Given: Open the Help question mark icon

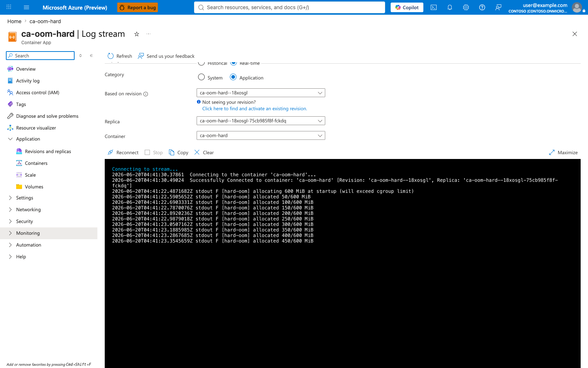Looking at the screenshot, I should click(482, 7).
